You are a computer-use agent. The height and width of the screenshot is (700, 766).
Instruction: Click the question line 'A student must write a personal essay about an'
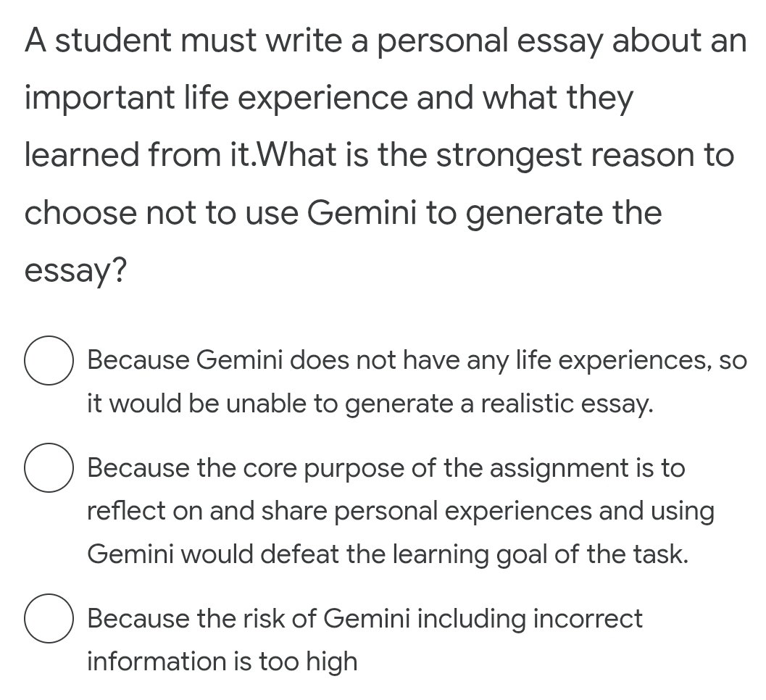tap(385, 41)
